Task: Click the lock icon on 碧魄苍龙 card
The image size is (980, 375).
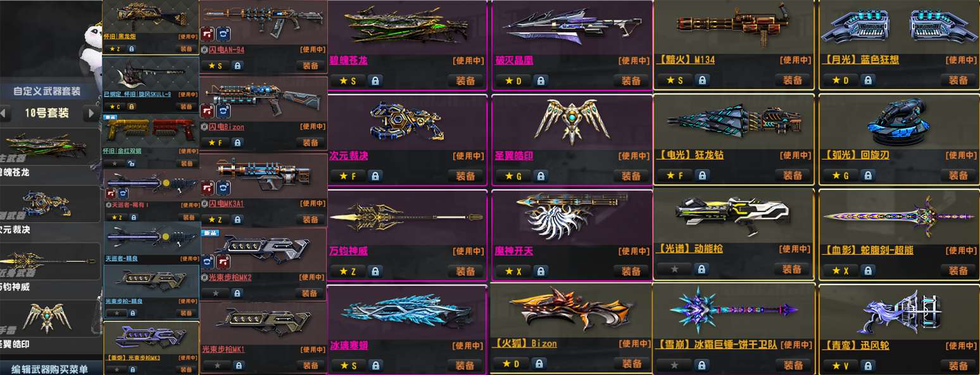Action: click(374, 81)
